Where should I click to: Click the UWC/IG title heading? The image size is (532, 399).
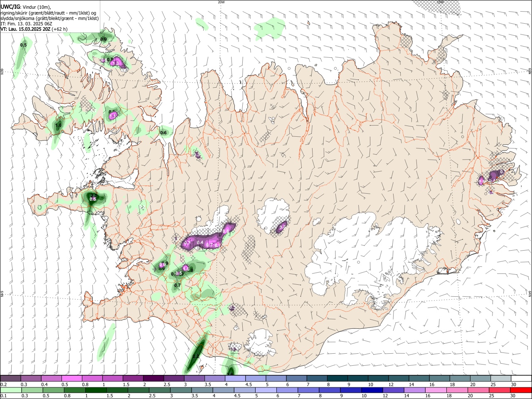pos(10,7)
